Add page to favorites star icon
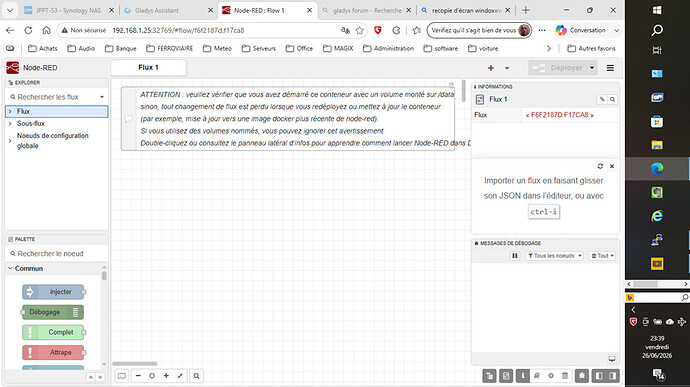The width and height of the screenshot is (690, 387). [x=360, y=30]
